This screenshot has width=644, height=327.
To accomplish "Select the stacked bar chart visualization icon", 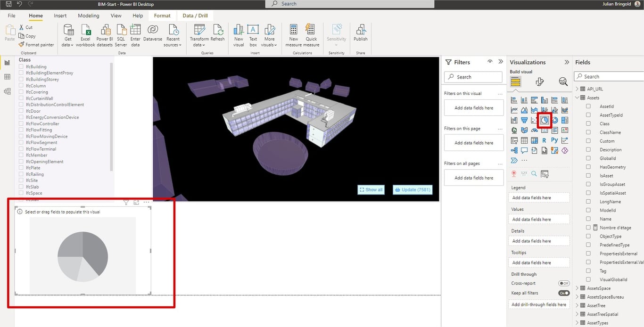I will click(514, 100).
